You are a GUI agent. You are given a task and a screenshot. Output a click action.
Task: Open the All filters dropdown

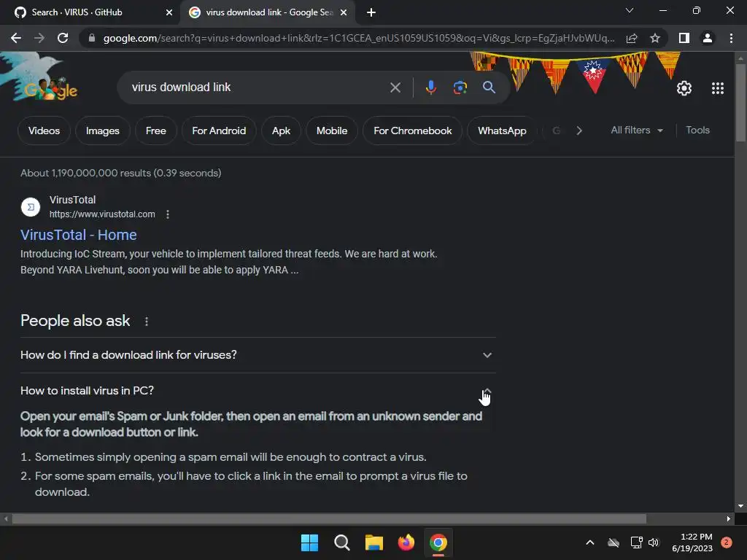point(636,130)
